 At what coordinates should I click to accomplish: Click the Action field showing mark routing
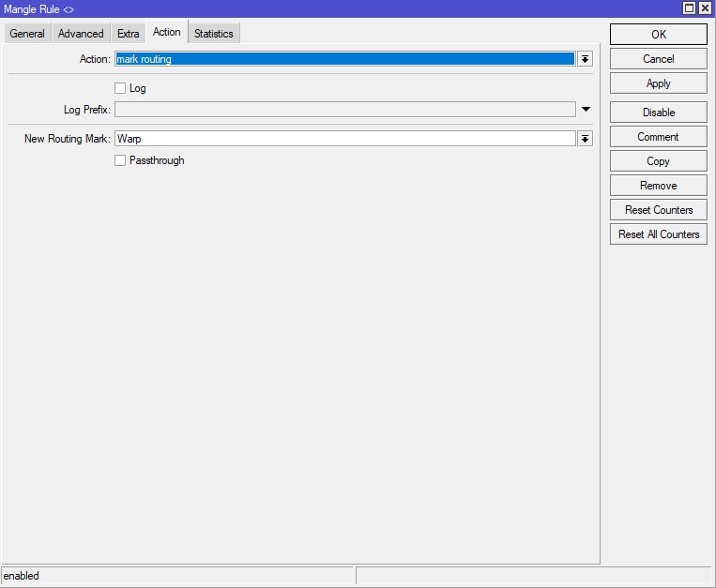pyautogui.click(x=344, y=59)
